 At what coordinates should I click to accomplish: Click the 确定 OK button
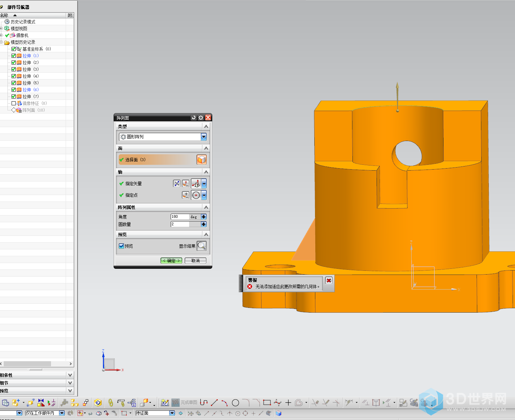click(171, 261)
